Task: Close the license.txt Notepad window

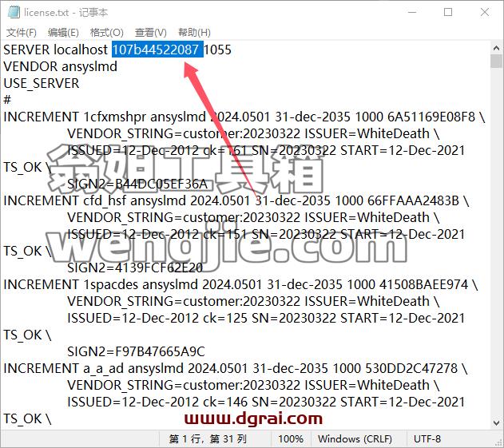Action: point(485,12)
